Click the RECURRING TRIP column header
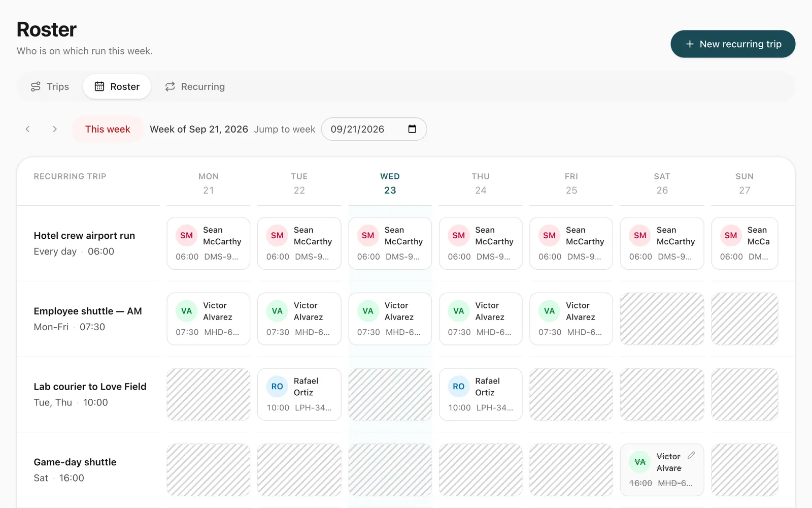 (x=70, y=176)
